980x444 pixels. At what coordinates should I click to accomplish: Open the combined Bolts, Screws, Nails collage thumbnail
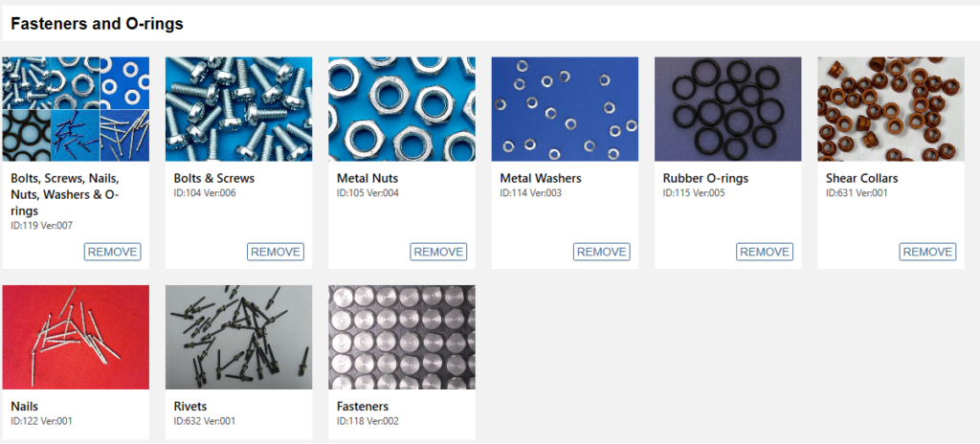(76, 109)
